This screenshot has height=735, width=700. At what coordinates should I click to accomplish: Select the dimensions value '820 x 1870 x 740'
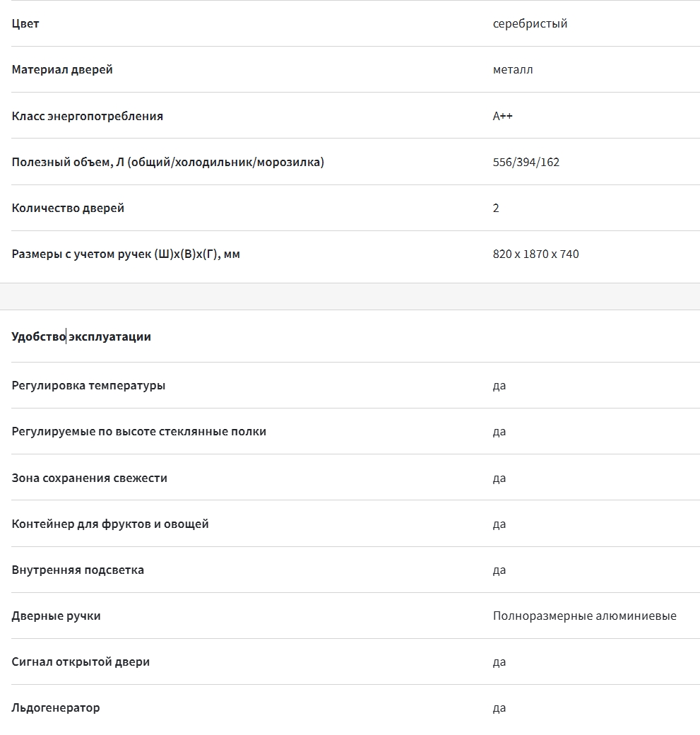(x=535, y=254)
